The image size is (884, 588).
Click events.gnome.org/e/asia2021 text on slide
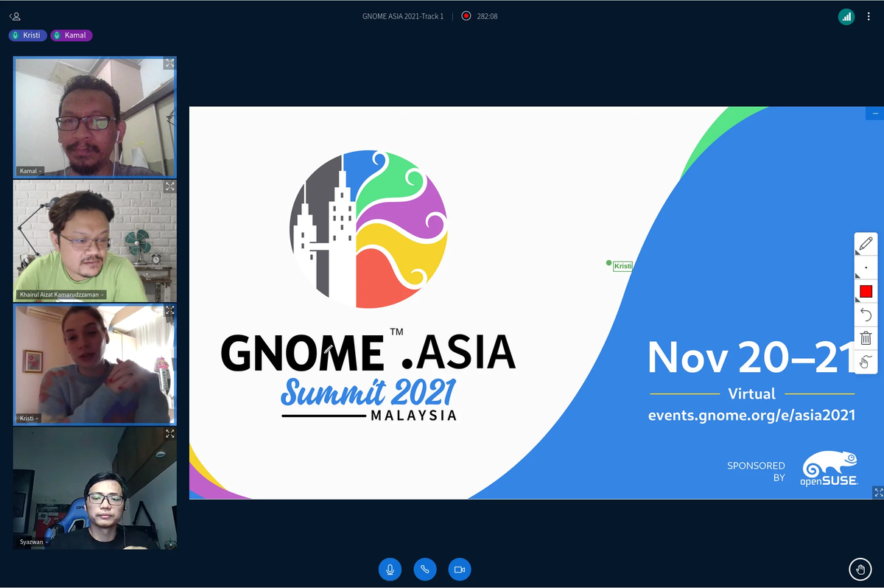pos(751,415)
